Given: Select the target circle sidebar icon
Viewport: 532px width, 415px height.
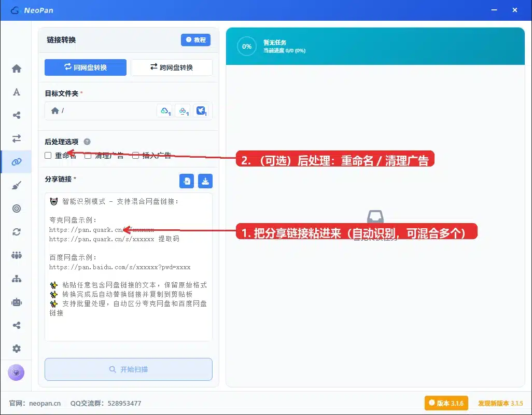Looking at the screenshot, I should 16,209.
